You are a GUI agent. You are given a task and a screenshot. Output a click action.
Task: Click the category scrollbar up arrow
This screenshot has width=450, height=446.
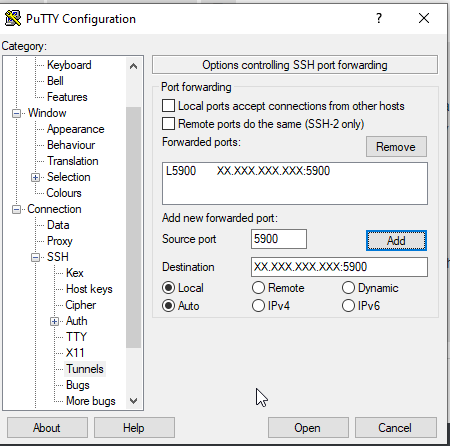click(x=133, y=66)
